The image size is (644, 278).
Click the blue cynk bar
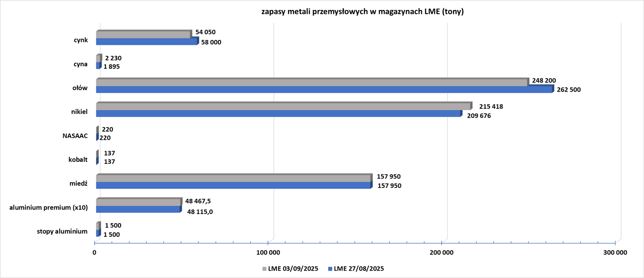[146, 42]
